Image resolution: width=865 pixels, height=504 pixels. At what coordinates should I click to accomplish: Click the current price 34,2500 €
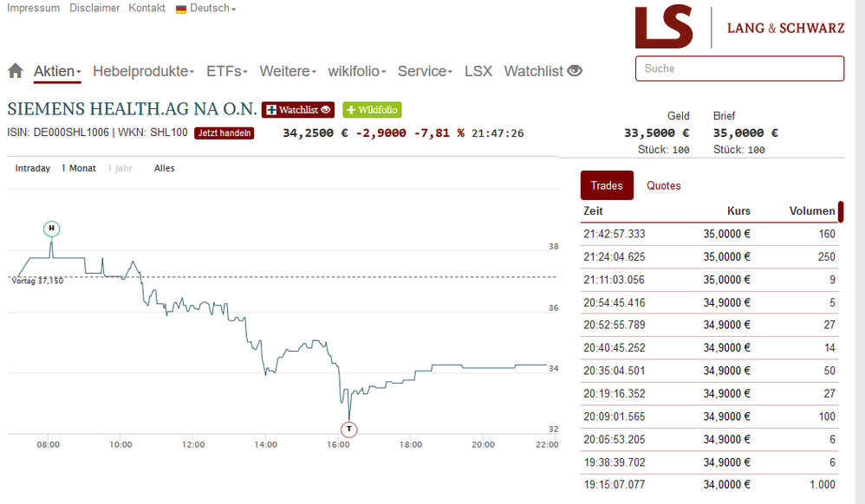[x=315, y=132]
